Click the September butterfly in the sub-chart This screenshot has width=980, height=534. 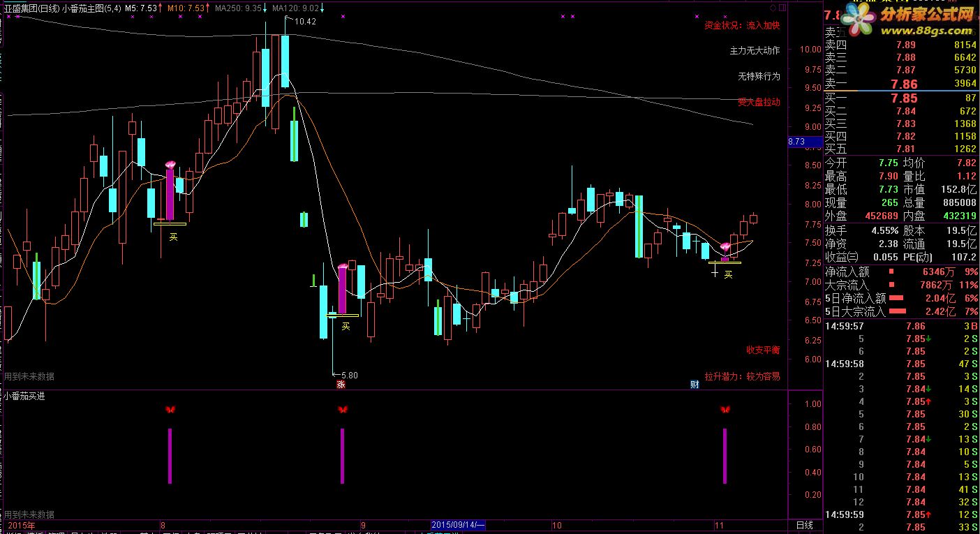[x=342, y=410]
